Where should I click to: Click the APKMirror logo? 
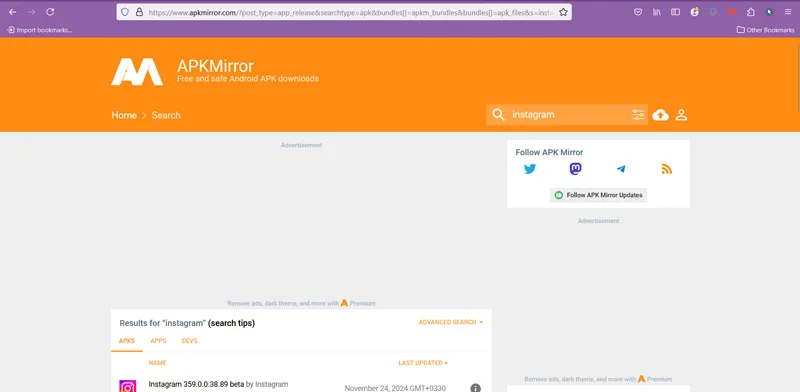137,71
